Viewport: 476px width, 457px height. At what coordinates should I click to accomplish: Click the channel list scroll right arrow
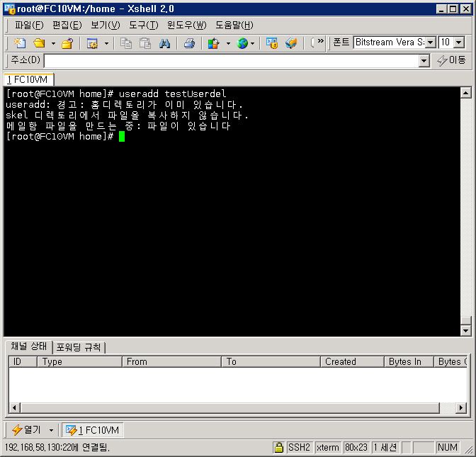(461, 408)
